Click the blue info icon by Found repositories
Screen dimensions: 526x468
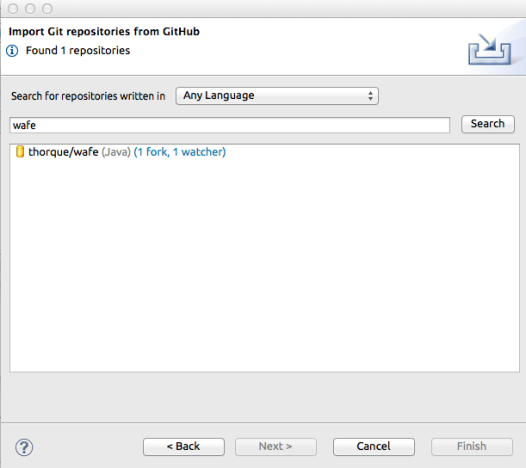12,51
